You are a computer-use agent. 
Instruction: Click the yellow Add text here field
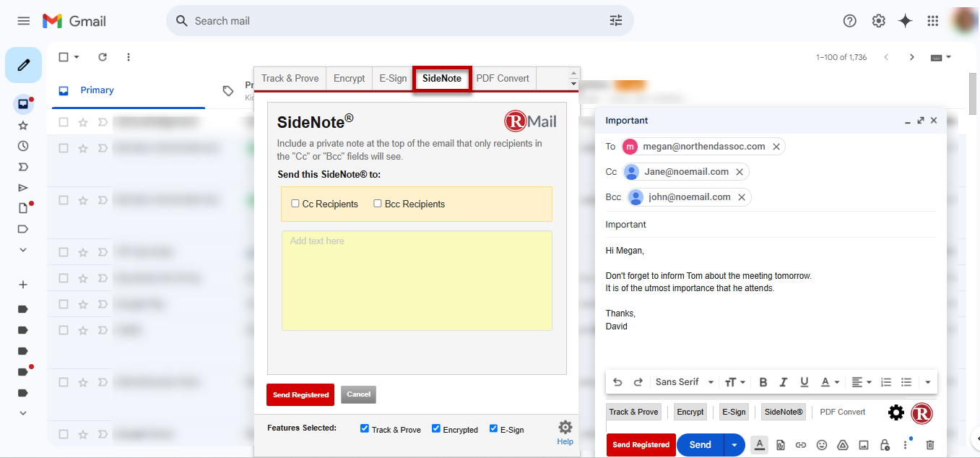point(417,280)
